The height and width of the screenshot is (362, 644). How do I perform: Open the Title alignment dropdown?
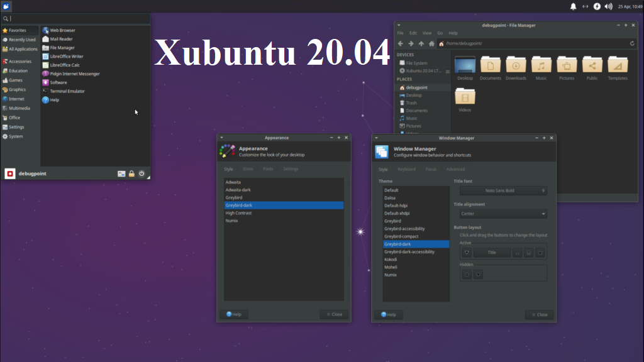coord(503,214)
